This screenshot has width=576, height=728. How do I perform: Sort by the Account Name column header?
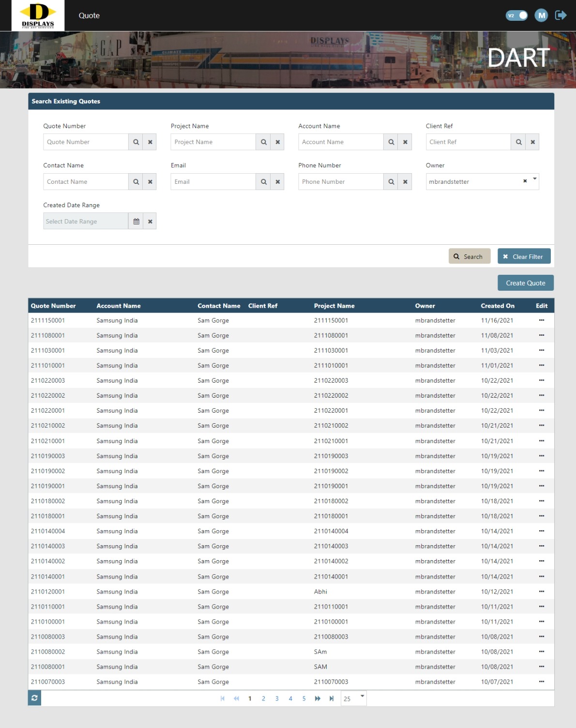coord(119,306)
